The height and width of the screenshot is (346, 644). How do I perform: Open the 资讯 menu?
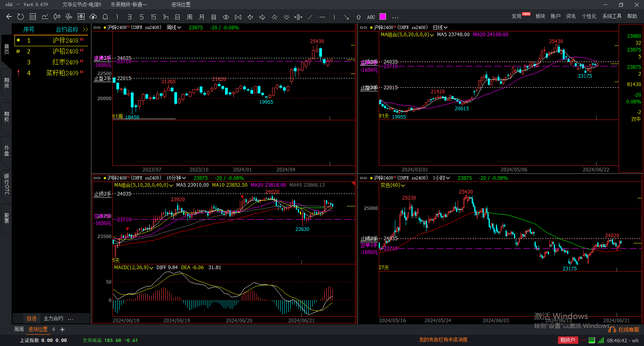571,16
